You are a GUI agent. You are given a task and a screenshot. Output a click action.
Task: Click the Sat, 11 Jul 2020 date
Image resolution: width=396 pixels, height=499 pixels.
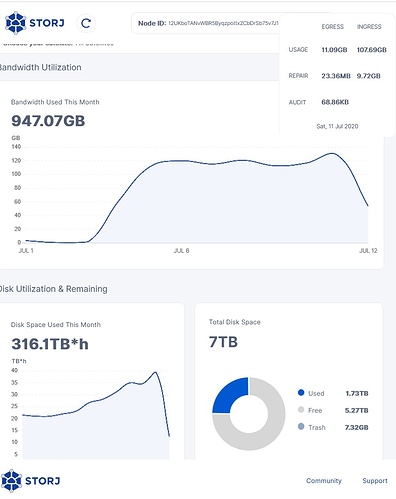click(337, 126)
